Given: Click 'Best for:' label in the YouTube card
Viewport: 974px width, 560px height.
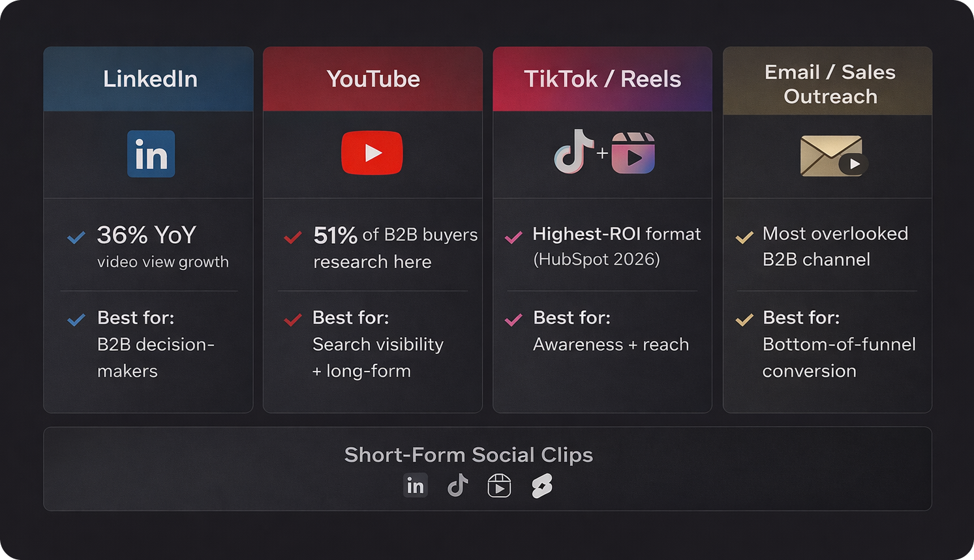Looking at the screenshot, I should tap(351, 317).
